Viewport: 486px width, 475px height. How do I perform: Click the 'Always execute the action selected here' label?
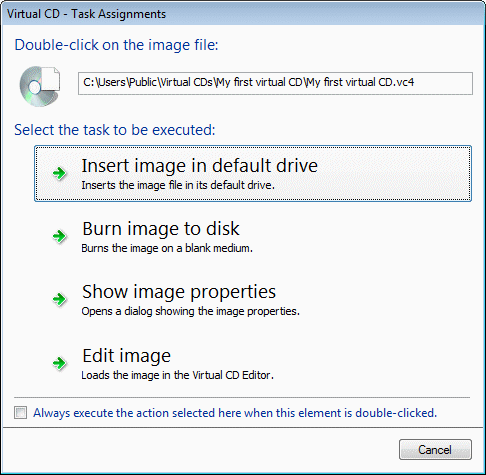(x=235, y=413)
